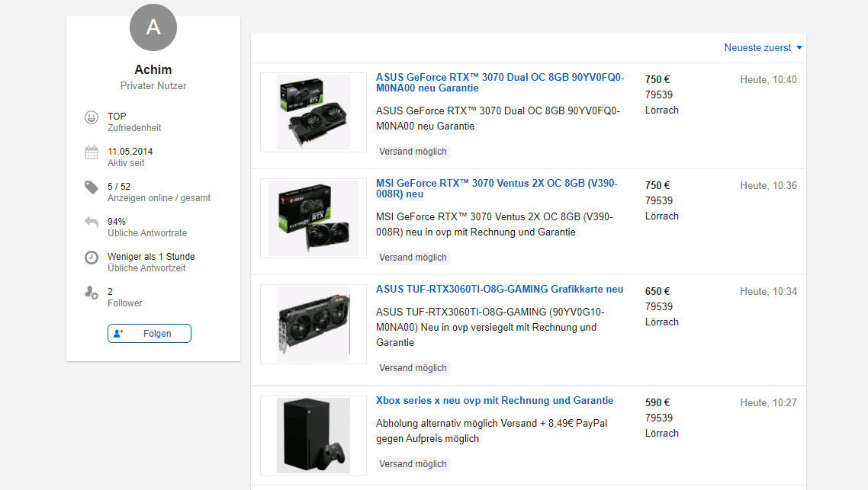Viewport: 868px width, 490px height.
Task: Click Versand möglich tag on ASUS RTX 3070 listing
Action: [413, 152]
